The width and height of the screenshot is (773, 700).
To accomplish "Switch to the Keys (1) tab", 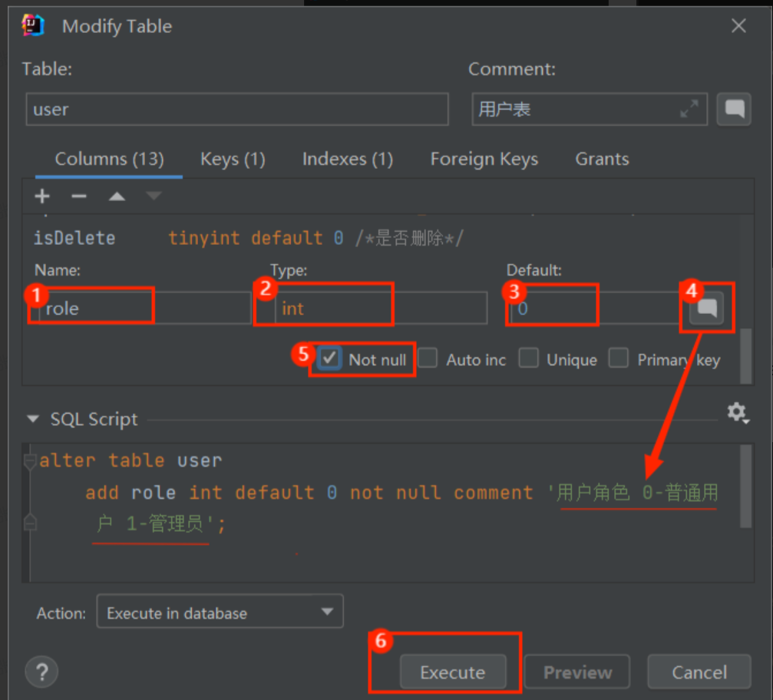I will click(233, 159).
